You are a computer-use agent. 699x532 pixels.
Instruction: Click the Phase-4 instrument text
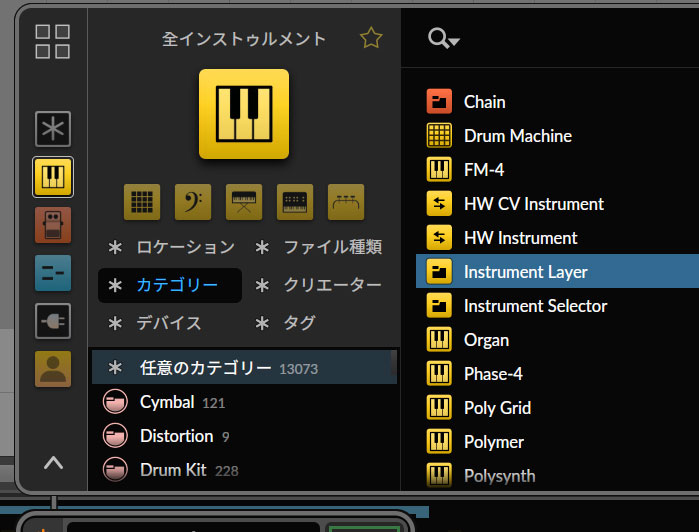tap(493, 374)
